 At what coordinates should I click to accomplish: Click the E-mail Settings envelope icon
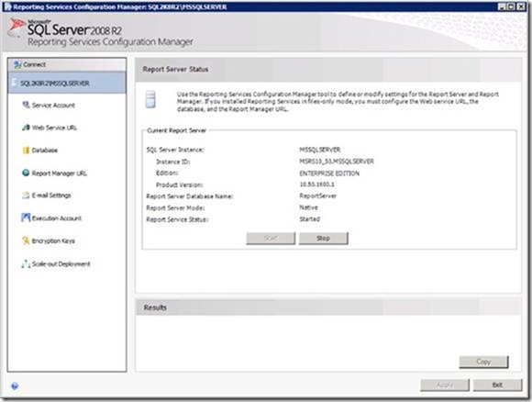click(26, 195)
